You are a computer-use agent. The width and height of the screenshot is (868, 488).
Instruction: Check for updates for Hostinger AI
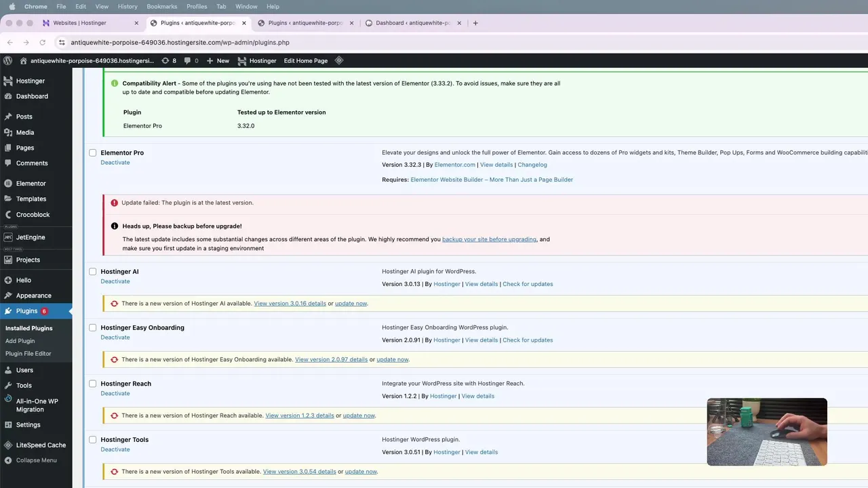(528, 284)
